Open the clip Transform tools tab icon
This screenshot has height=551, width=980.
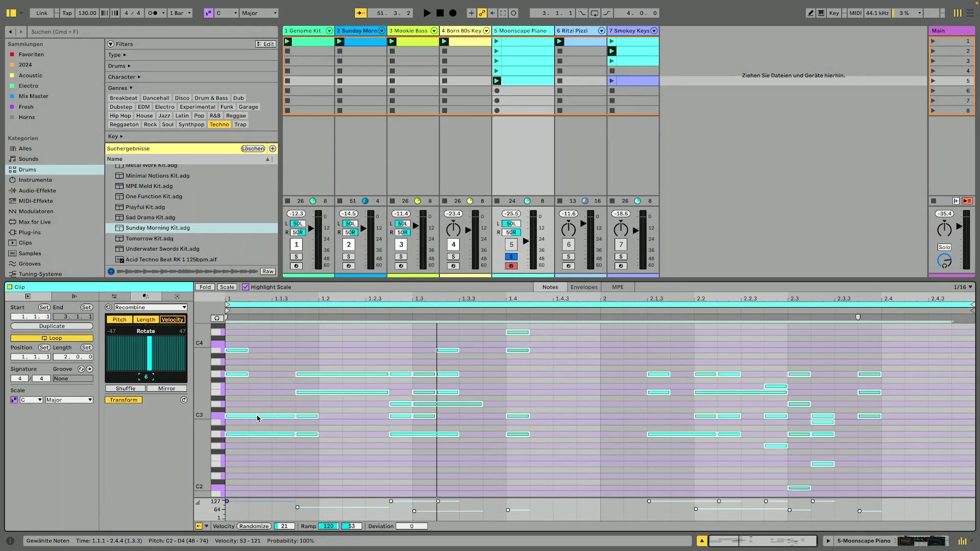145,296
